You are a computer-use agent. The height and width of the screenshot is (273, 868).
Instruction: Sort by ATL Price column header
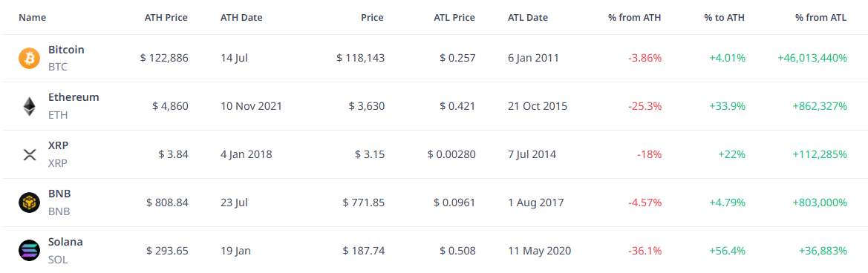[454, 18]
